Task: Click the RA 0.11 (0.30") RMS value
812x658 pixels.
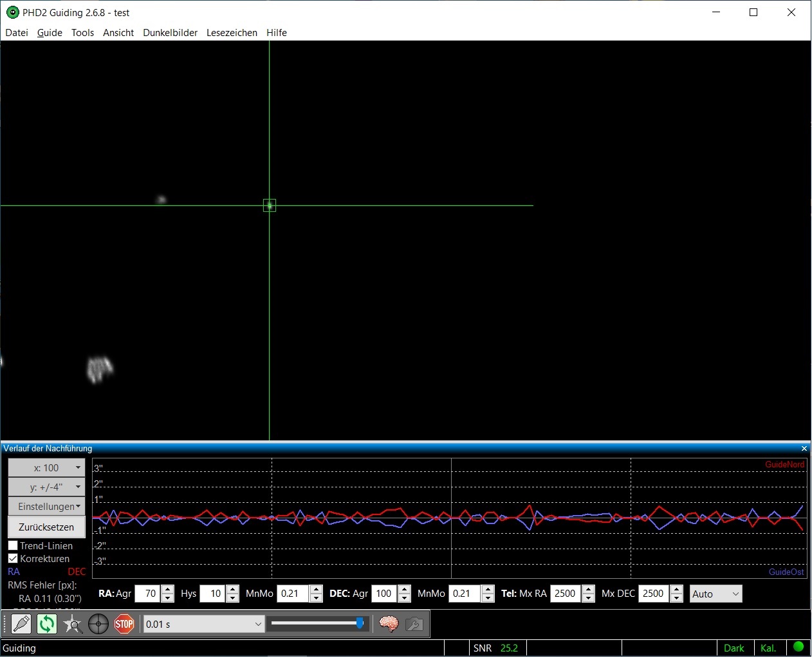Action: coord(50,598)
